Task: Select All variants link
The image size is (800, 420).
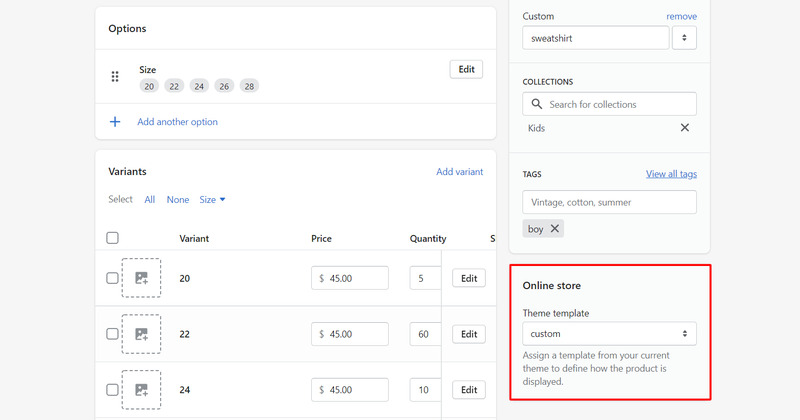Action: [149, 200]
